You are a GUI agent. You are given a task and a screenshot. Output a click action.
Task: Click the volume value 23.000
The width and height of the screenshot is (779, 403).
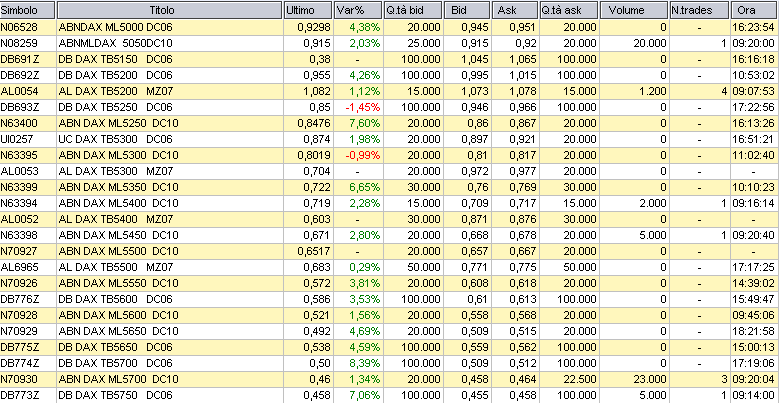coord(650,379)
